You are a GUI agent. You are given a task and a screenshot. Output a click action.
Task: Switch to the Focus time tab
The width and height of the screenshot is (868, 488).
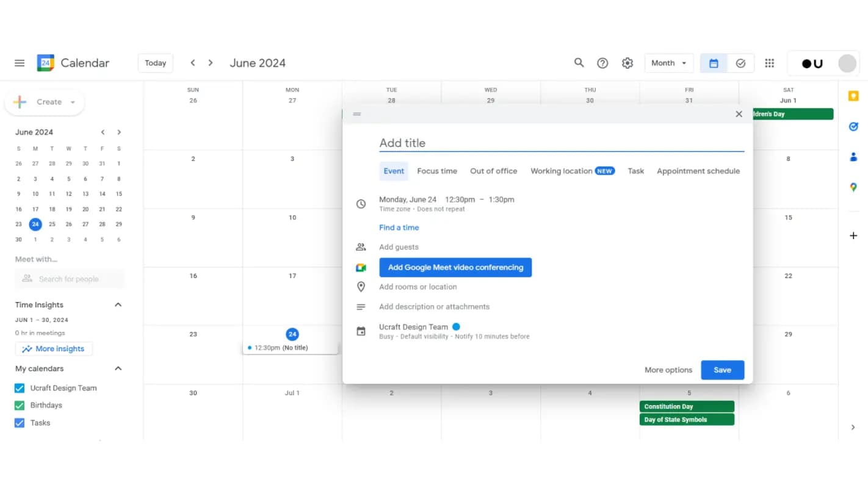[x=436, y=171]
